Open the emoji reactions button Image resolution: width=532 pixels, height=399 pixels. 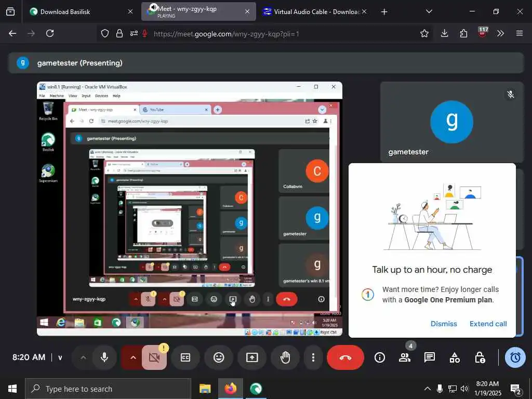tap(219, 357)
